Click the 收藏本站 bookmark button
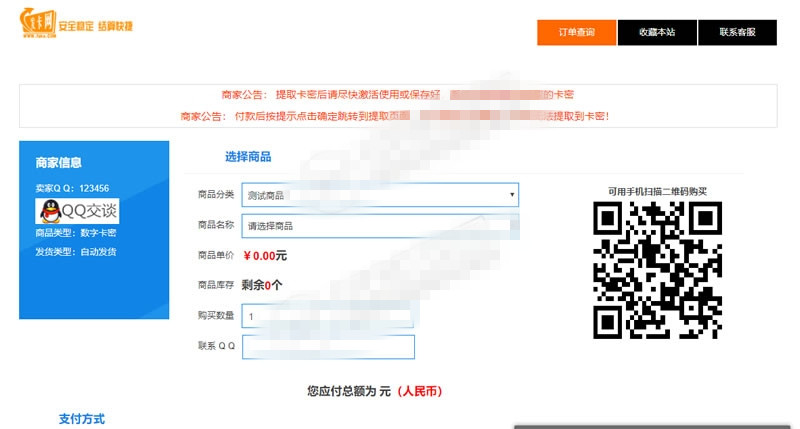Viewport: 800px width, 429px height. point(657,32)
